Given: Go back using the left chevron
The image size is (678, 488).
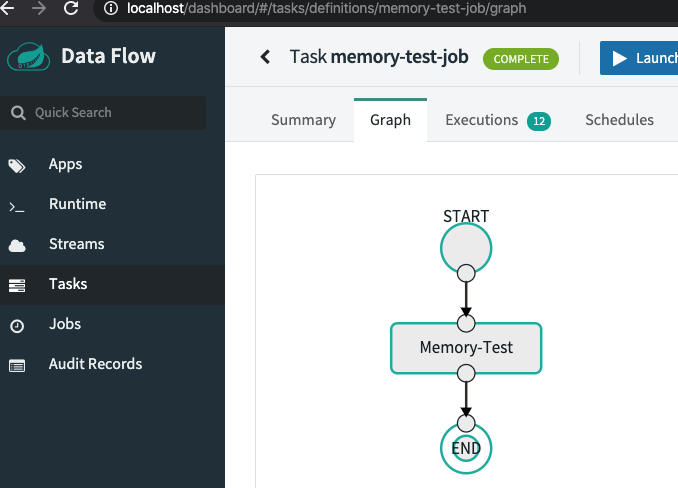Looking at the screenshot, I should 265,57.
